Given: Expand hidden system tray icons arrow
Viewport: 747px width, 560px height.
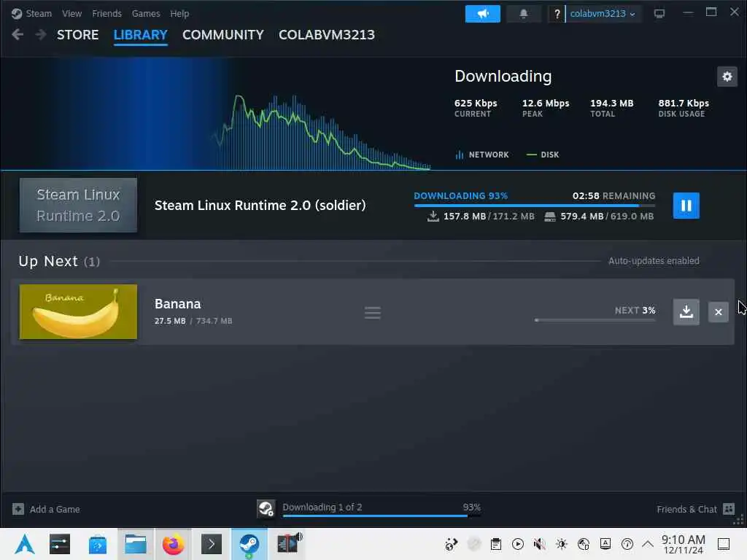Looking at the screenshot, I should (648, 544).
